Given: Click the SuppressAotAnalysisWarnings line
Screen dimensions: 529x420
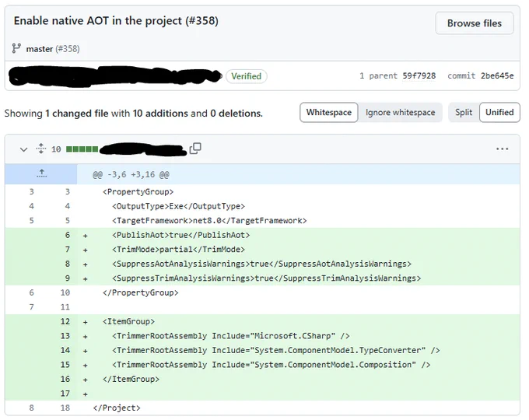Looking at the screenshot, I should pos(262,264).
